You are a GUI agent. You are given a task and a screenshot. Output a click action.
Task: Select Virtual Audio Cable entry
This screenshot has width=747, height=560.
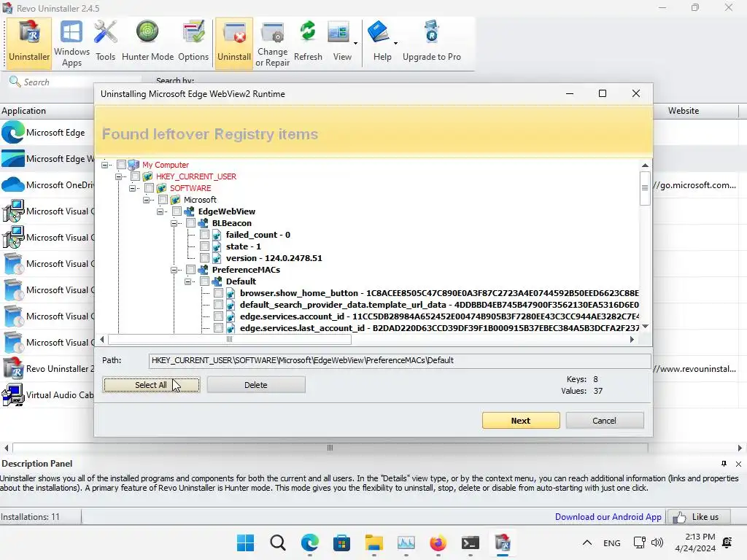(47, 394)
